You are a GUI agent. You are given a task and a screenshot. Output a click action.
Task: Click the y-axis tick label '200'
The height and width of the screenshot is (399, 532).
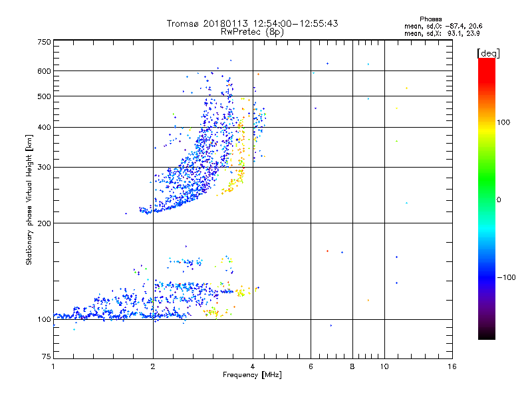44,223
